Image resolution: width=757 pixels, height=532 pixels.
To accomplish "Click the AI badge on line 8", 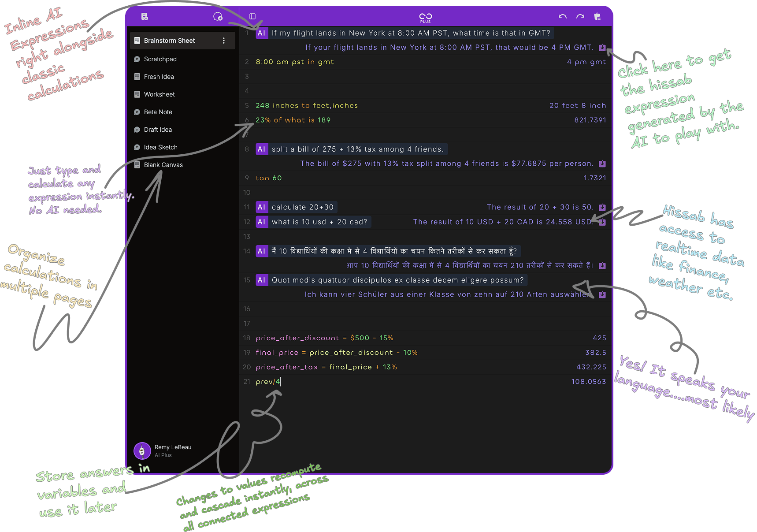I will tap(262, 149).
